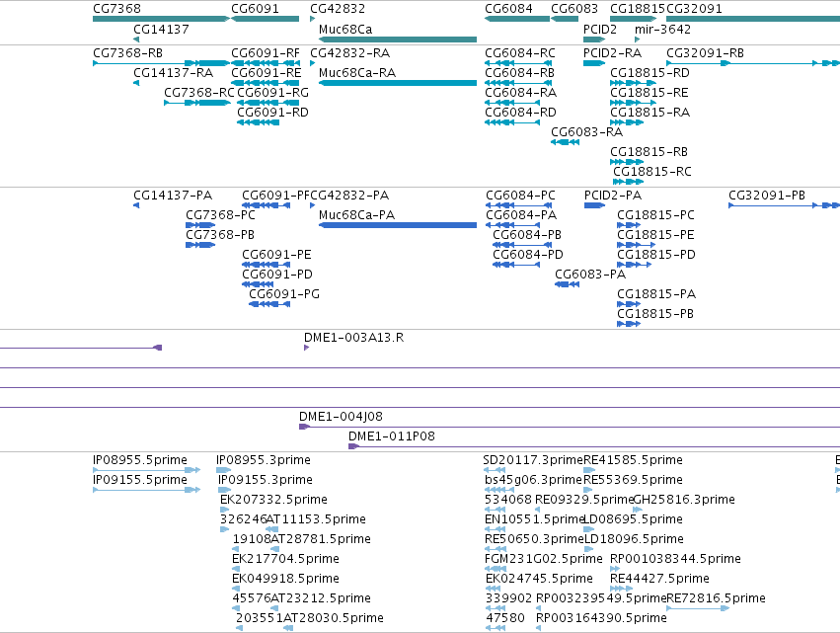Select EST EK049918.5prime label

[285, 579]
